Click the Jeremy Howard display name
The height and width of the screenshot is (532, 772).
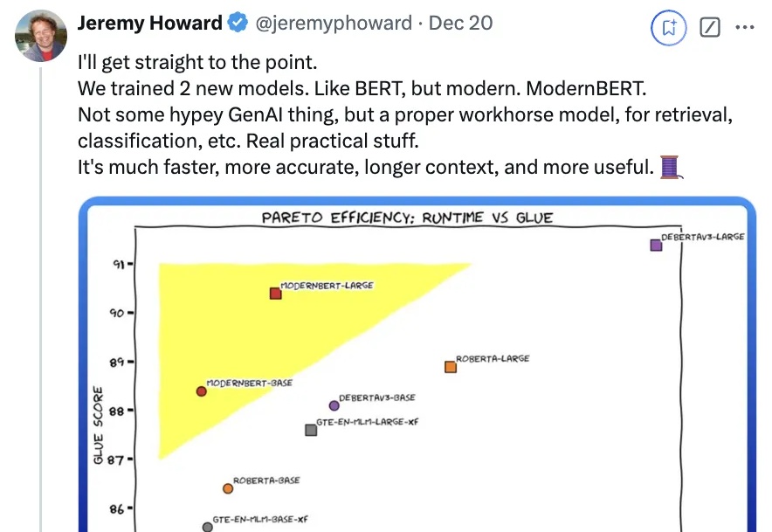point(149,24)
